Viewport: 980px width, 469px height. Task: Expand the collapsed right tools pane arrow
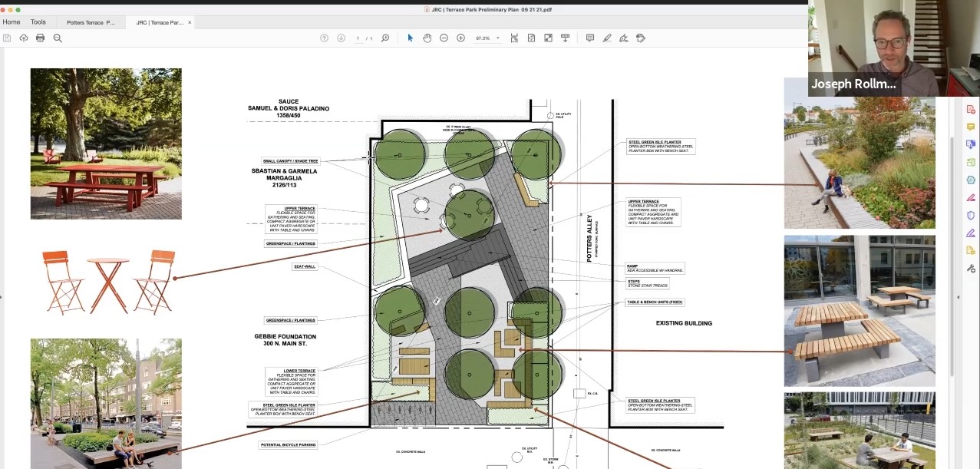coord(958,297)
